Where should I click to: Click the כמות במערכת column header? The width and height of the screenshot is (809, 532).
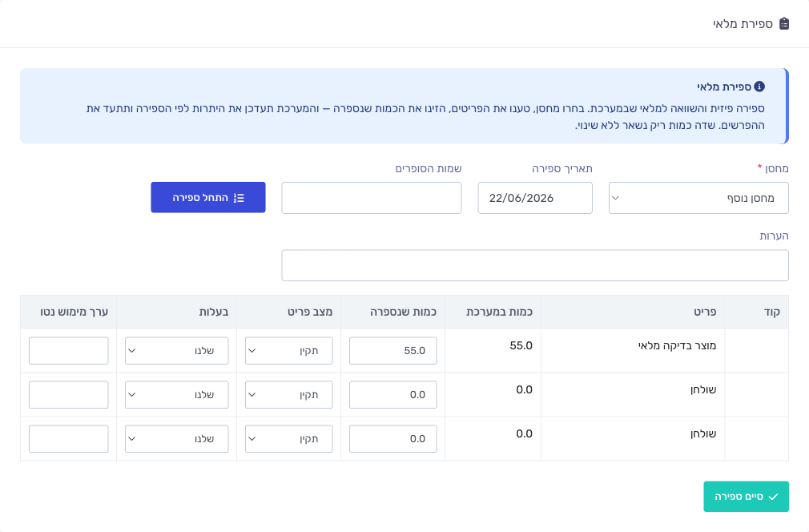[x=499, y=312]
